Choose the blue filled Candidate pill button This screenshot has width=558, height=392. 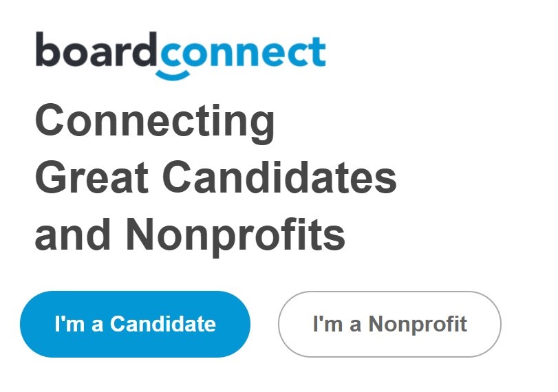click(136, 324)
